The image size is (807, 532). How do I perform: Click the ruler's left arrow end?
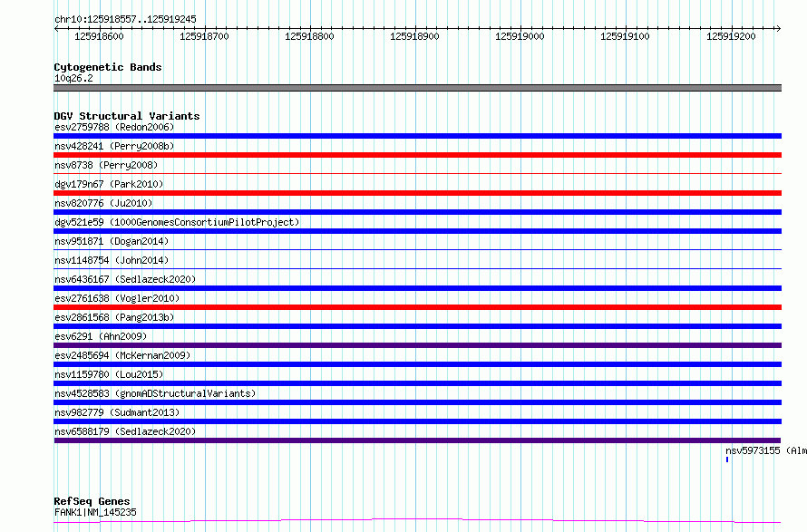pyautogui.click(x=56, y=28)
